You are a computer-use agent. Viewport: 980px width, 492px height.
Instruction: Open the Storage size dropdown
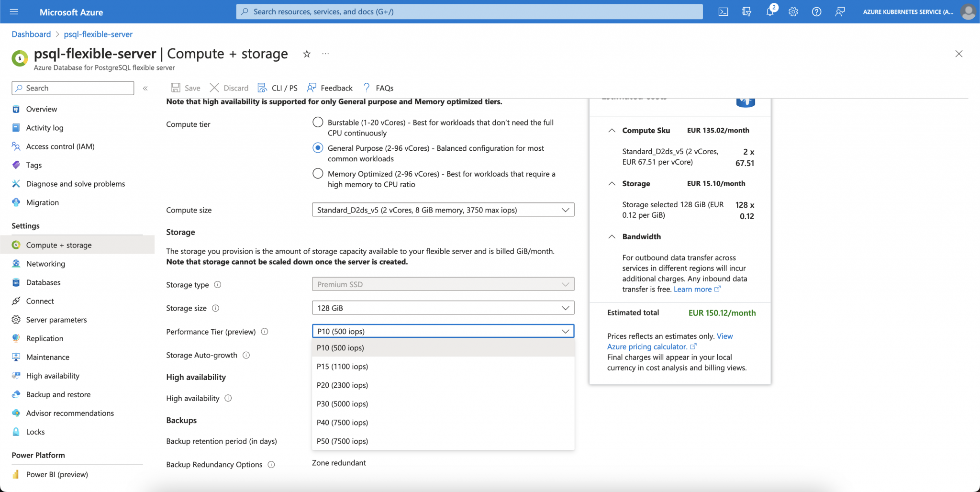[443, 308]
